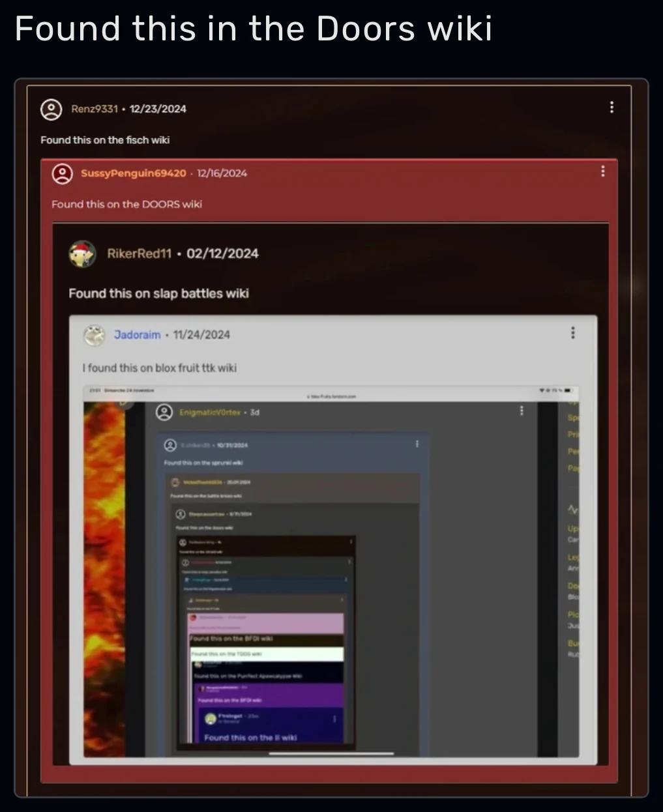Image resolution: width=663 pixels, height=812 pixels.
Task: Click SussyPenguin69420's avatar icon
Action: pyautogui.click(x=61, y=173)
